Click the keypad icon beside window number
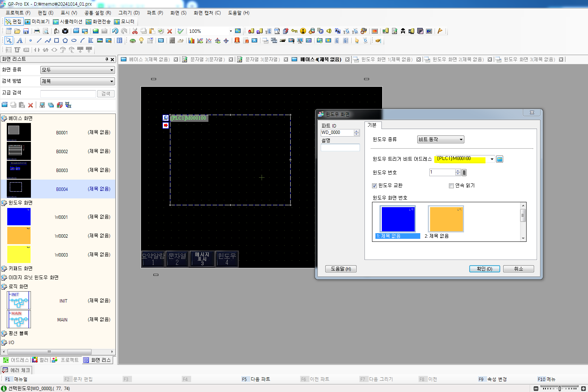Image resolution: width=588 pixels, height=392 pixels. pos(464,172)
